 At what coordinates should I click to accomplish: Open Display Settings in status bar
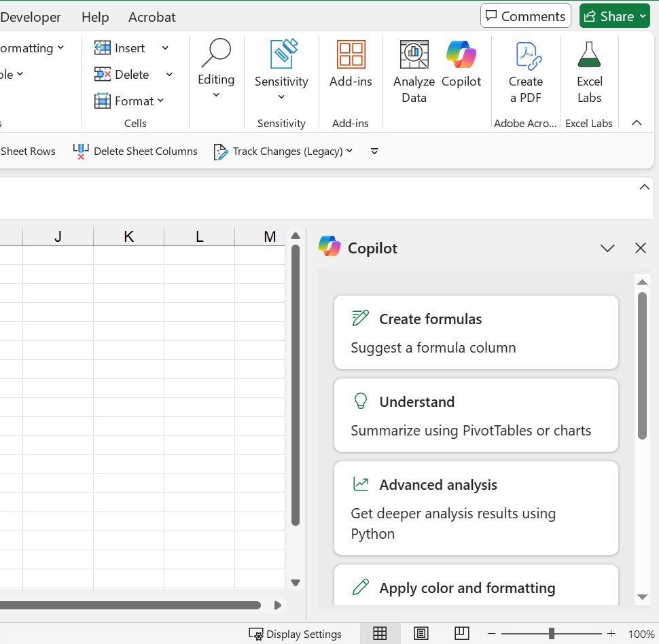coord(296,634)
